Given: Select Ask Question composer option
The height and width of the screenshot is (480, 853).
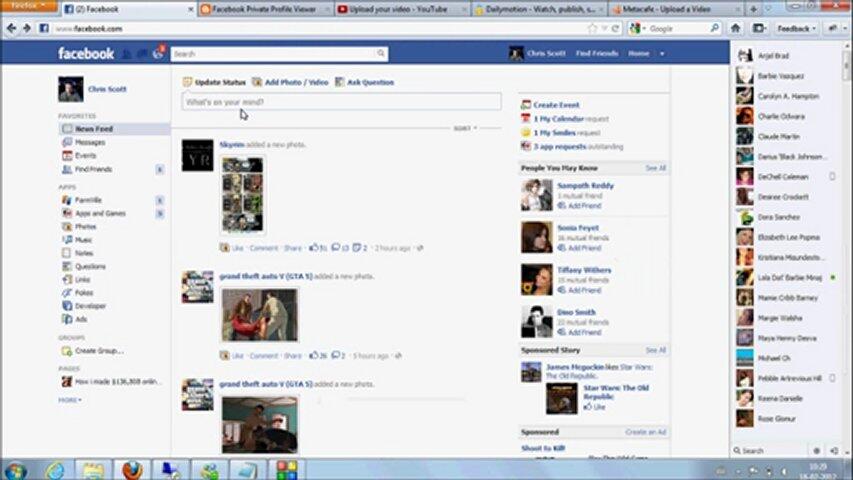Looking at the screenshot, I should pos(364,82).
